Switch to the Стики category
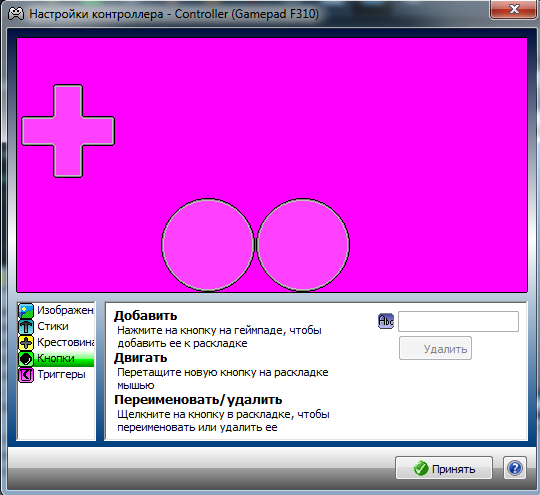The width and height of the screenshot is (540, 495). (x=56, y=327)
